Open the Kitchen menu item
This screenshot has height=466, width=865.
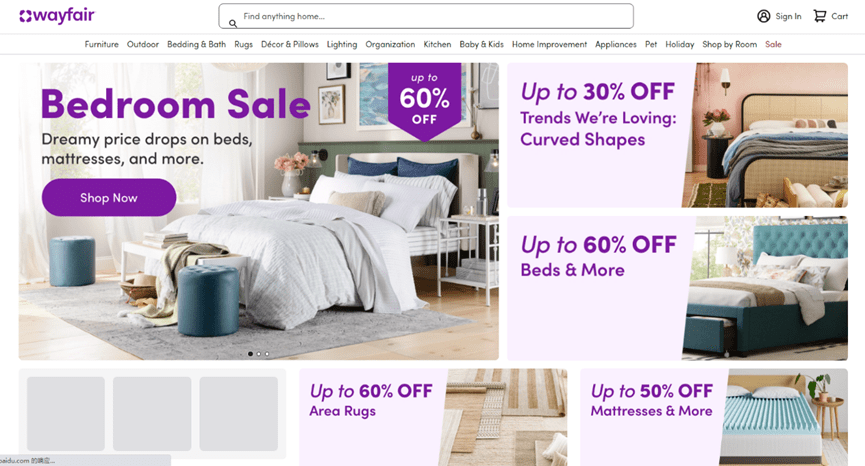(x=437, y=44)
